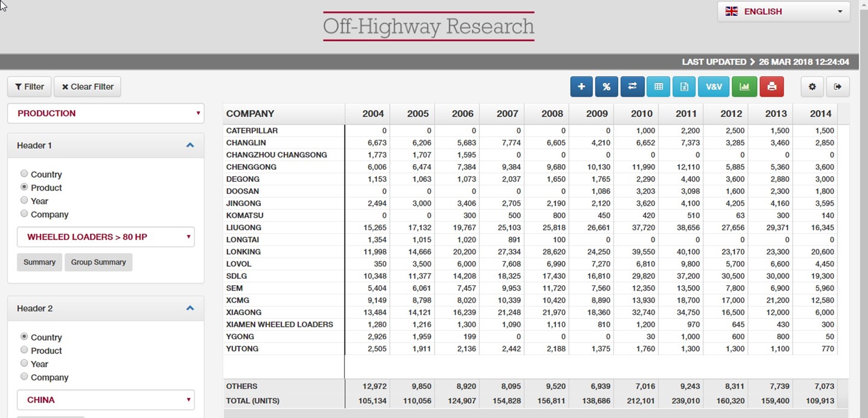
Task: Click the table grid icon button
Action: tap(658, 86)
